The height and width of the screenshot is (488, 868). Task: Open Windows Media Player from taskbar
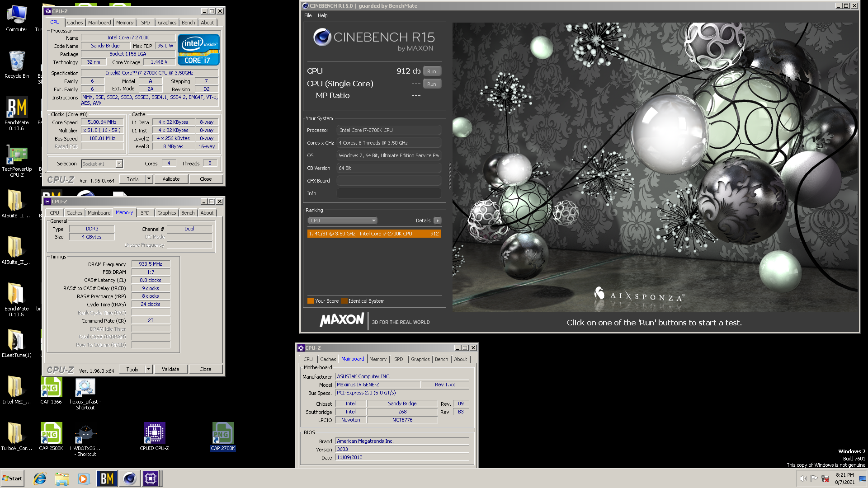[x=84, y=479]
